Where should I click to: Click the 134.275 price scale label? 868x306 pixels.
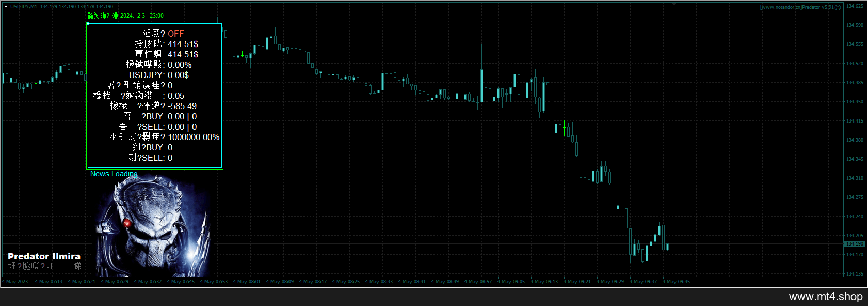coord(855,197)
